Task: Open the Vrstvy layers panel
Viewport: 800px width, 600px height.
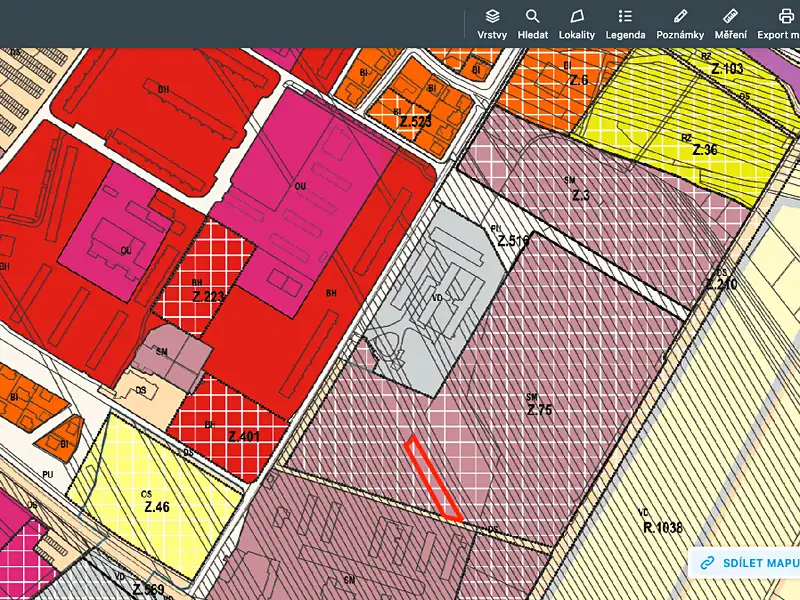Action: pyautogui.click(x=492, y=24)
